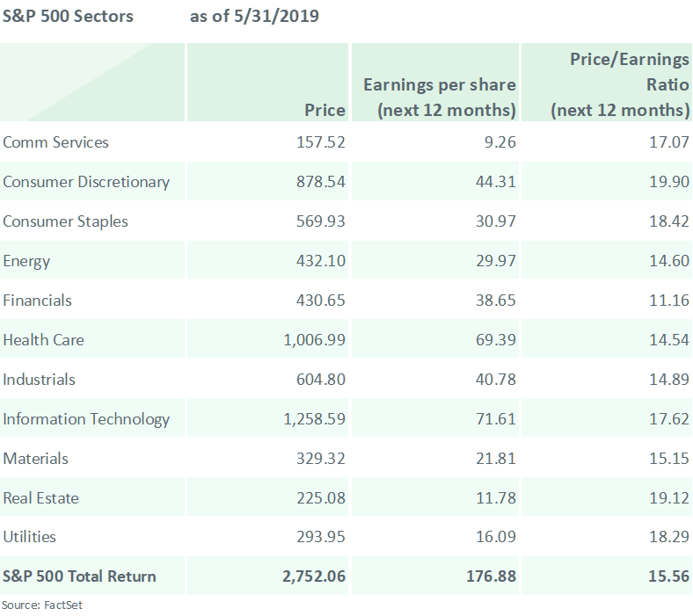693x616 pixels.
Task: Select Industrials price 604.80
Action: click(x=321, y=380)
